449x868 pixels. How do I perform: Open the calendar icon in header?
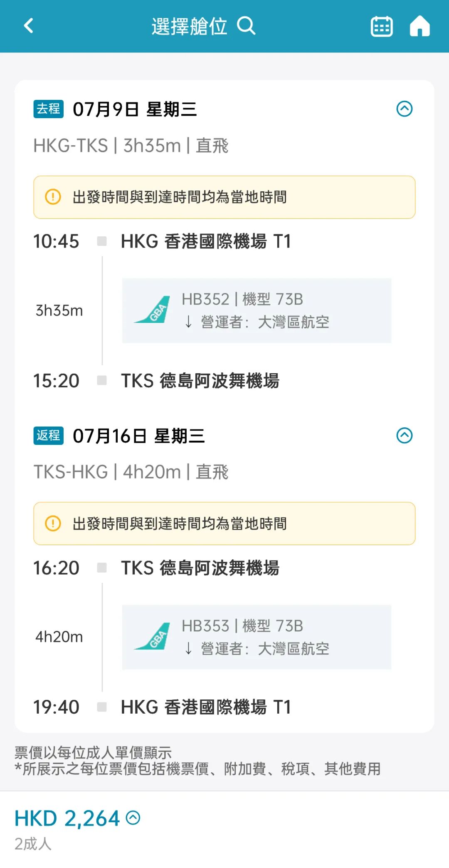click(382, 26)
